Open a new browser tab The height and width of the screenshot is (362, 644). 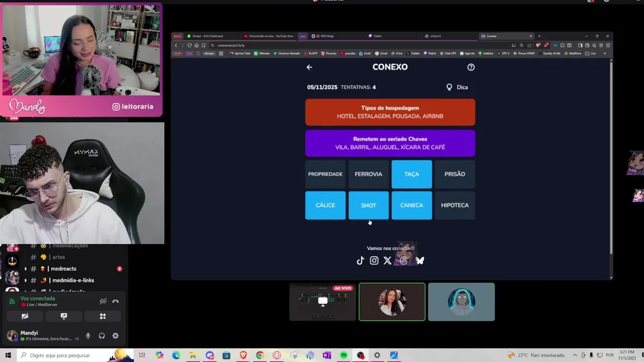click(539, 36)
